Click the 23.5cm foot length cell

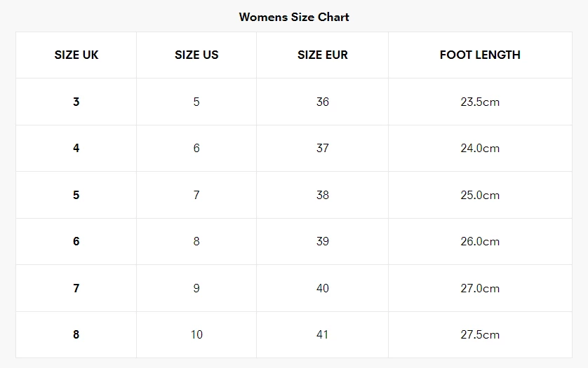tap(480, 102)
